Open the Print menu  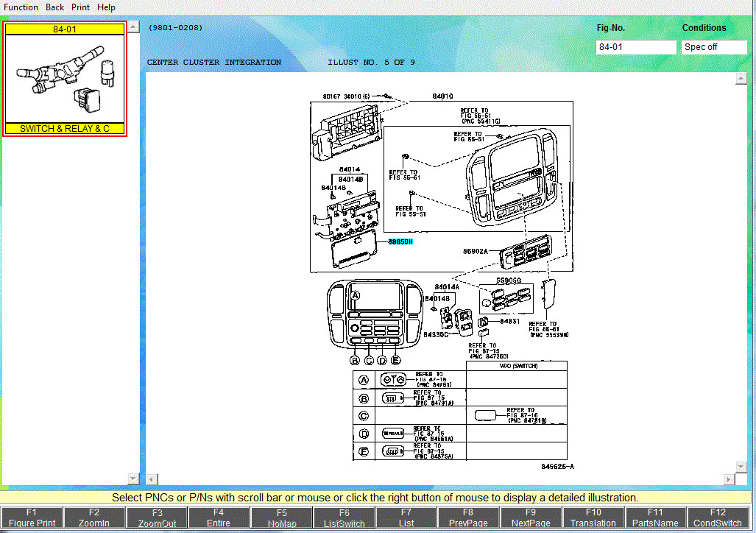coord(80,7)
